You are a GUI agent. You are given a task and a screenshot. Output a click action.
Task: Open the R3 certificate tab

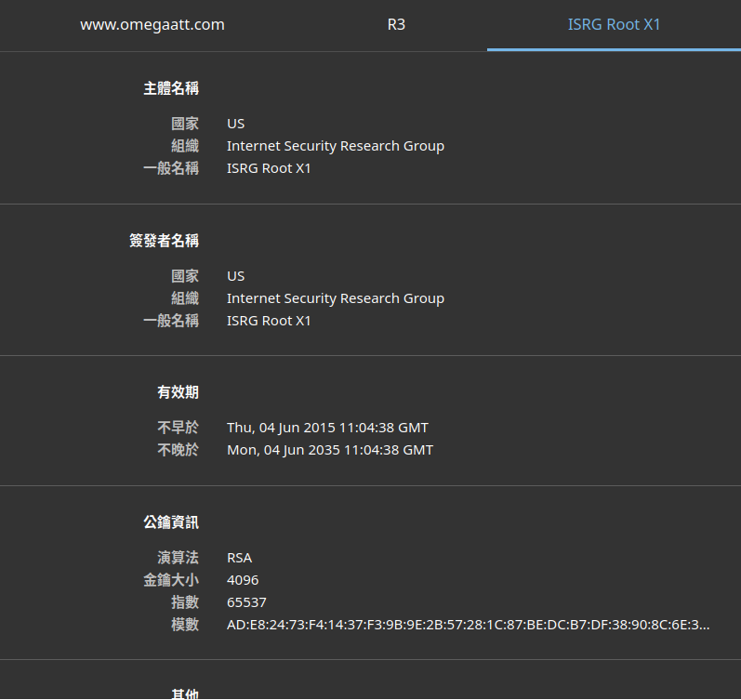[x=396, y=24]
